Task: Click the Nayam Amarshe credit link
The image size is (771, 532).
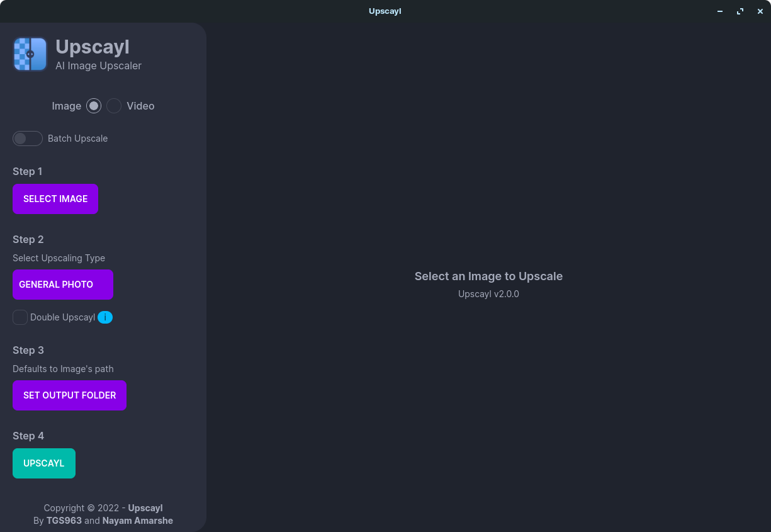Action: (137, 520)
